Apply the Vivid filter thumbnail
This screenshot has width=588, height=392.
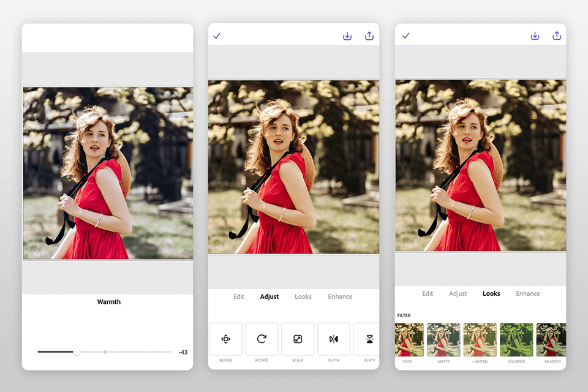[x=410, y=340]
